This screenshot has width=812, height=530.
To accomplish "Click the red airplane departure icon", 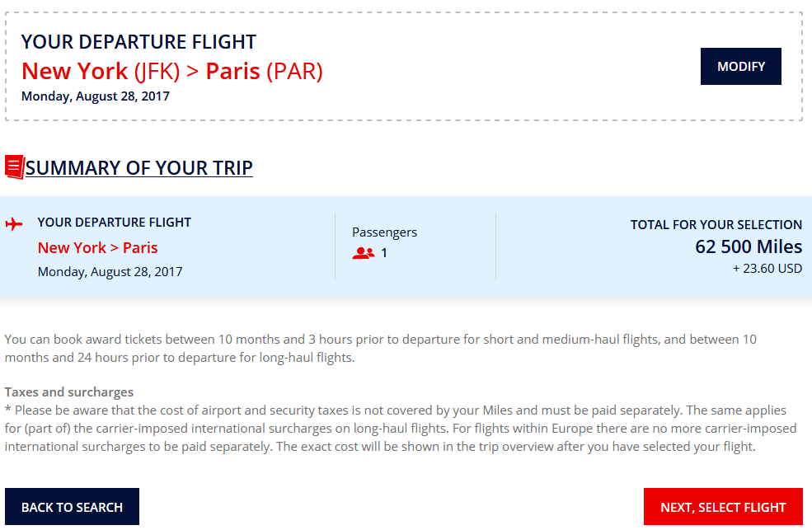I will (14, 224).
